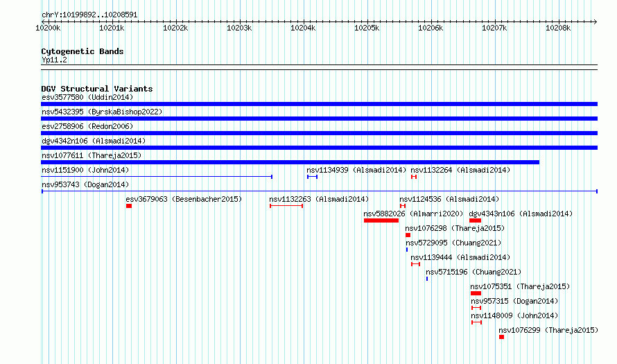The height and width of the screenshot is (364, 617).
Task: Click the 10208k ruler label
Action: [558, 28]
